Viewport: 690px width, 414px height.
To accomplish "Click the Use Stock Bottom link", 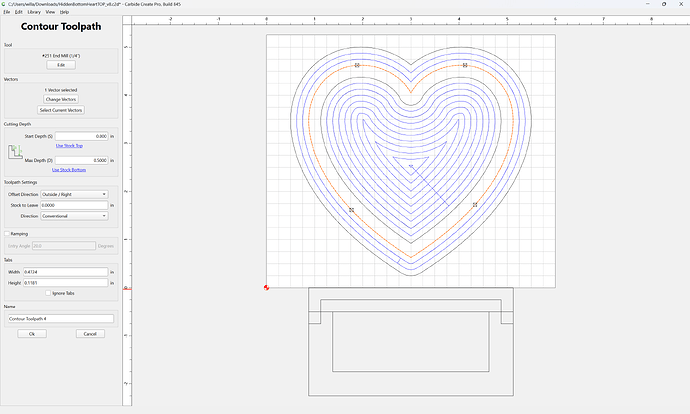I will [69, 170].
